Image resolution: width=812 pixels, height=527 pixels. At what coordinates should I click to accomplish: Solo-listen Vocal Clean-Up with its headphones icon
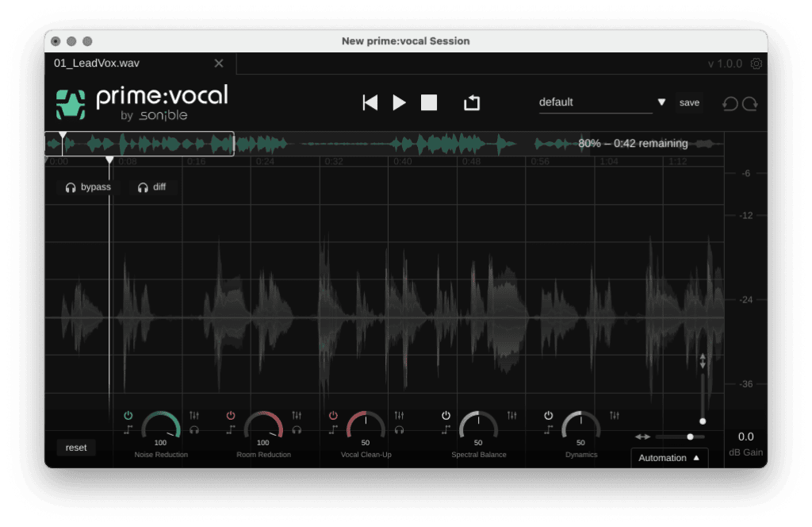click(400, 429)
